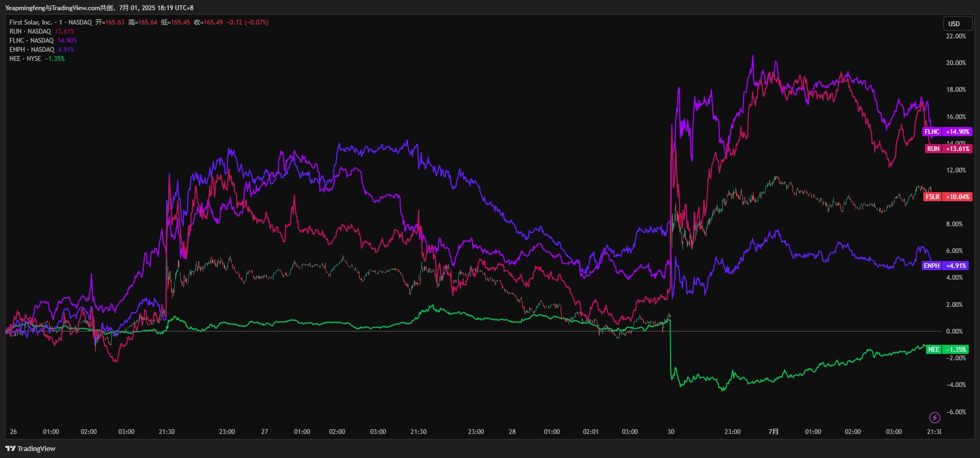Click the 22.00% price axis label
This screenshot has width=980, height=458.
(x=956, y=36)
